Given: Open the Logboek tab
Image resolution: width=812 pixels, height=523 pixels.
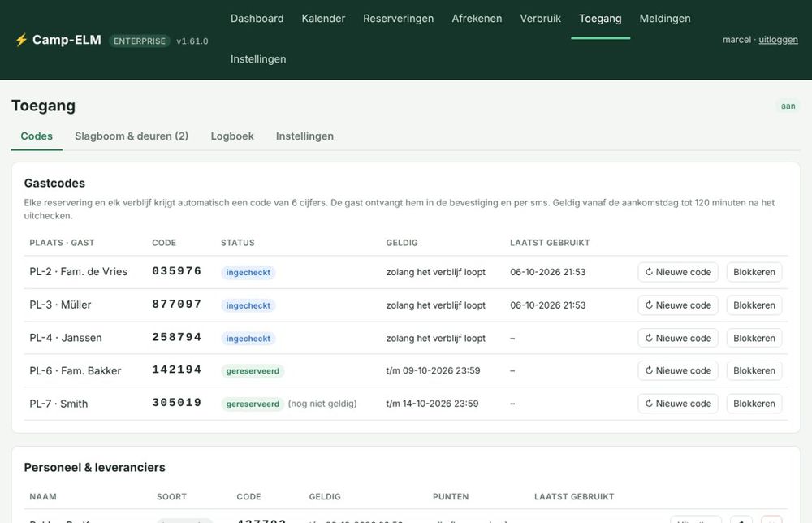Looking at the screenshot, I should [232, 136].
